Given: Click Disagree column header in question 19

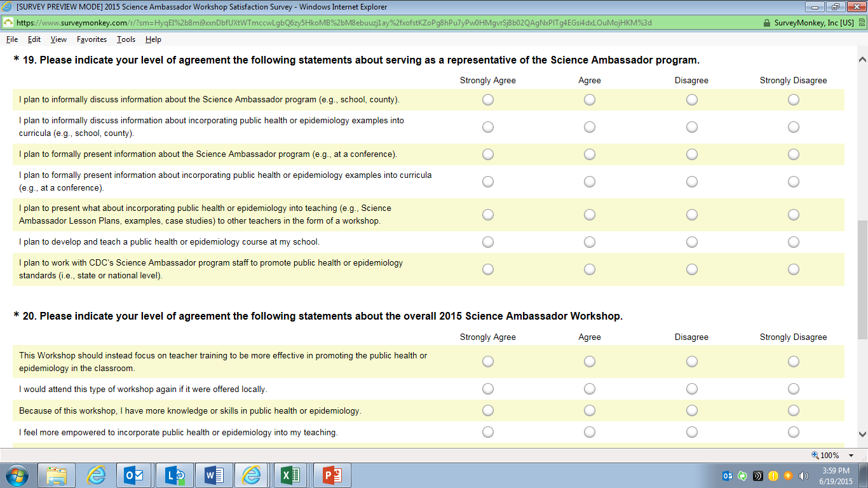Looking at the screenshot, I should pyautogui.click(x=691, y=81).
